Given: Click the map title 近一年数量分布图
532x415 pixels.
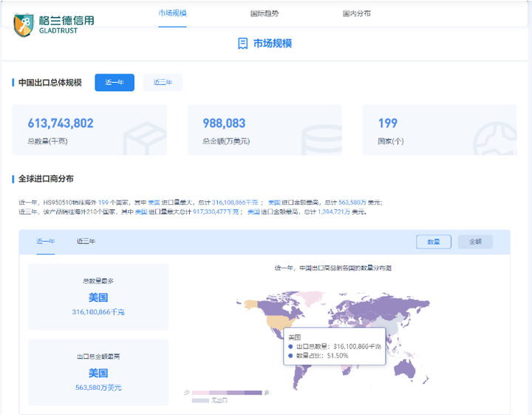Looking at the screenshot, I should click(x=332, y=268).
